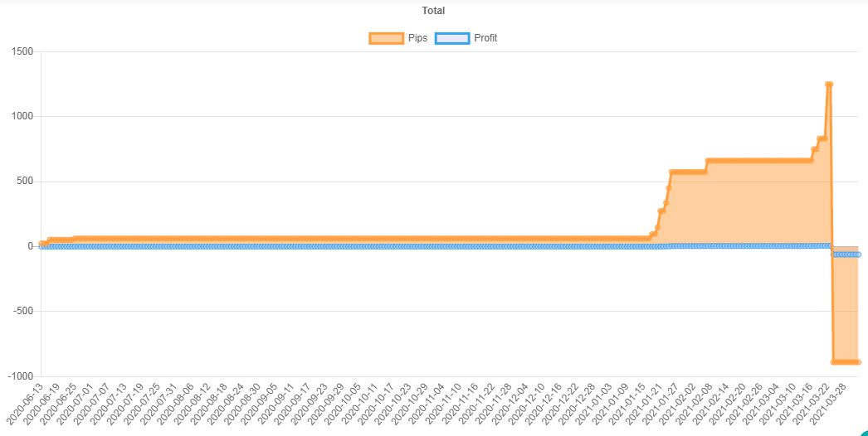The height and width of the screenshot is (436, 868).
Task: Click the Pips point at the 575 plateau
Action: pyautogui.click(x=686, y=172)
